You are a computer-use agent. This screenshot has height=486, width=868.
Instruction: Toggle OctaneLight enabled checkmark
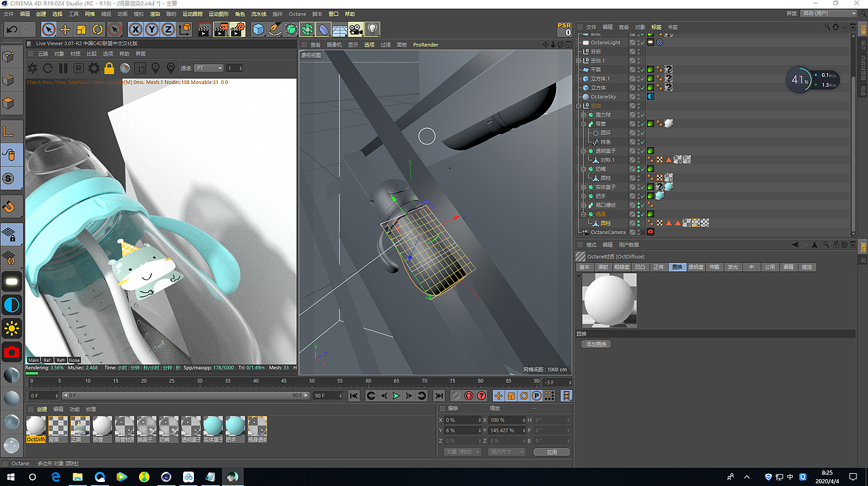642,42
